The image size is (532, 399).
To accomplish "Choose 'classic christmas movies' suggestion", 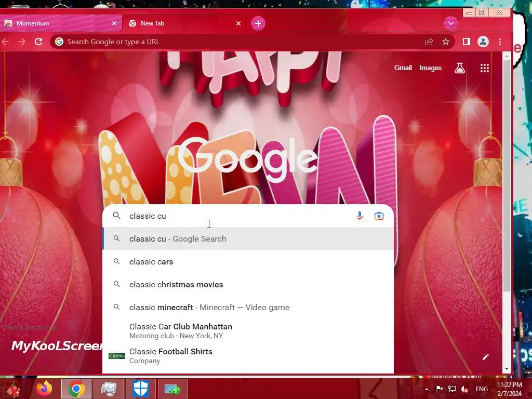I will point(248,284).
